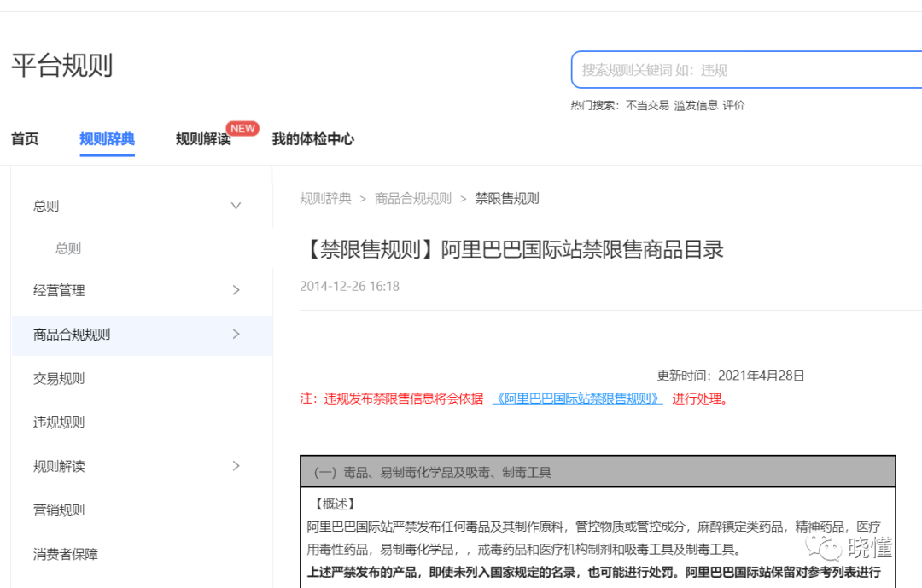Search hot keyword 不当交易

click(647, 105)
